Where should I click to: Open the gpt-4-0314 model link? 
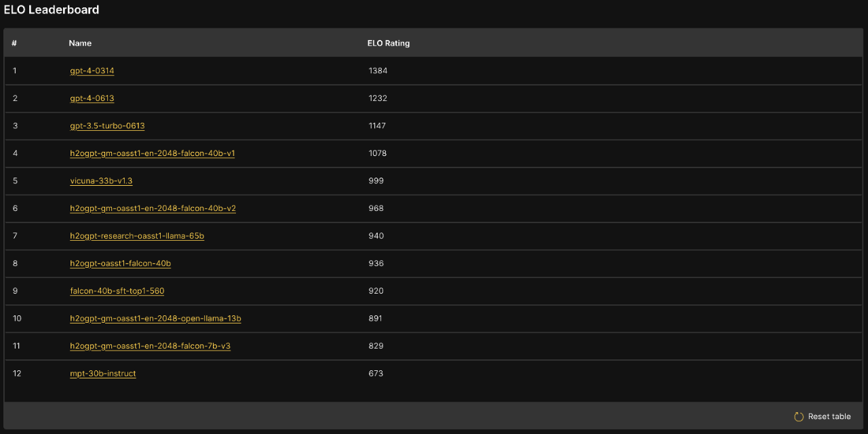click(92, 71)
